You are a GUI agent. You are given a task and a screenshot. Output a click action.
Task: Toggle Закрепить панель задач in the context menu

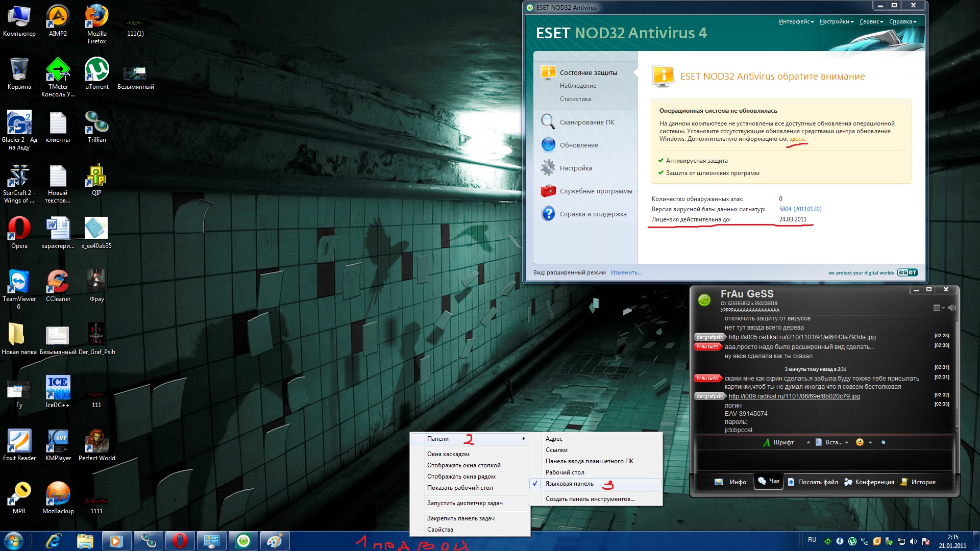[x=460, y=518]
